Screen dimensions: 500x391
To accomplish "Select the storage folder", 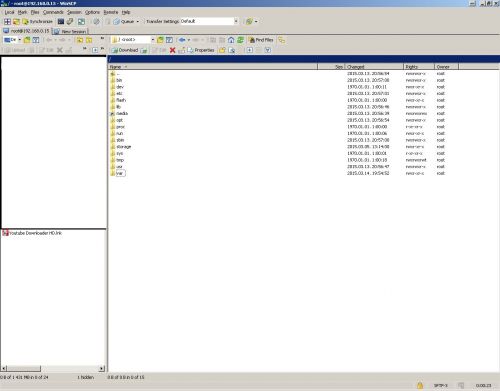I will (124, 147).
